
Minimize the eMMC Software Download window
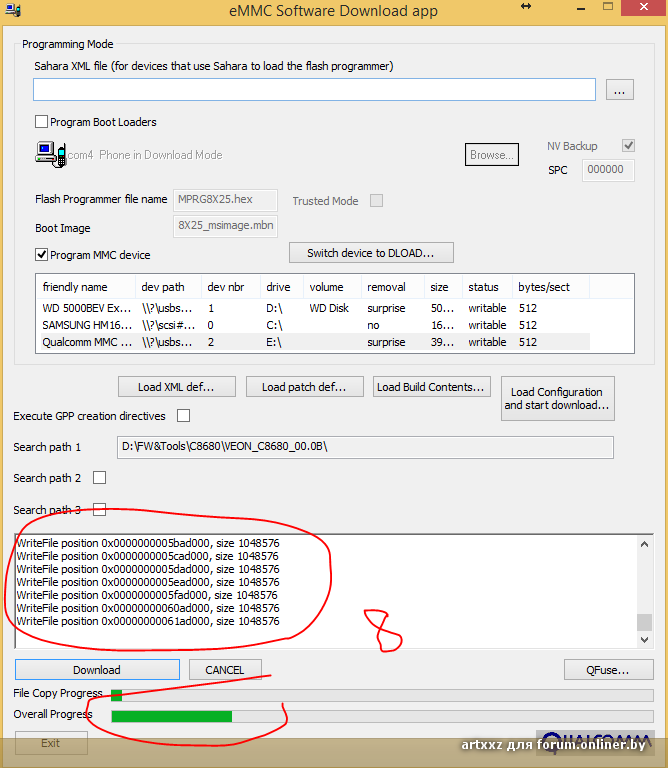pos(581,9)
